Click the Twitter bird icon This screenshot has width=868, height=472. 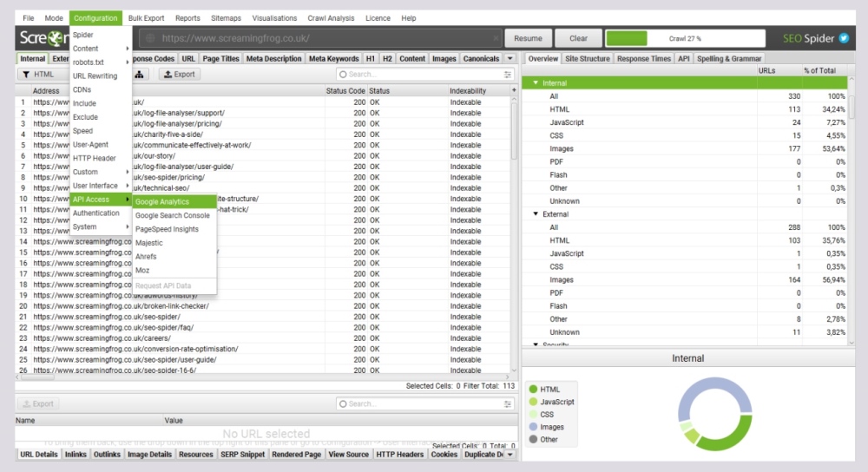coord(843,38)
